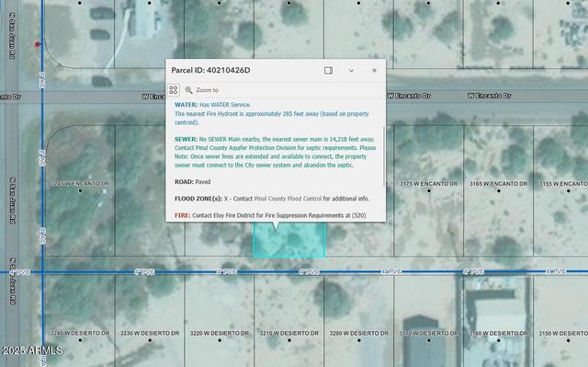Click the Zoom to label
Screen dimensions: 588x367
coord(207,90)
